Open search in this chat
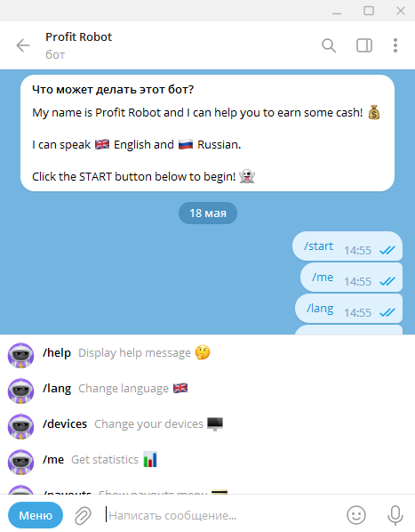 [329, 45]
